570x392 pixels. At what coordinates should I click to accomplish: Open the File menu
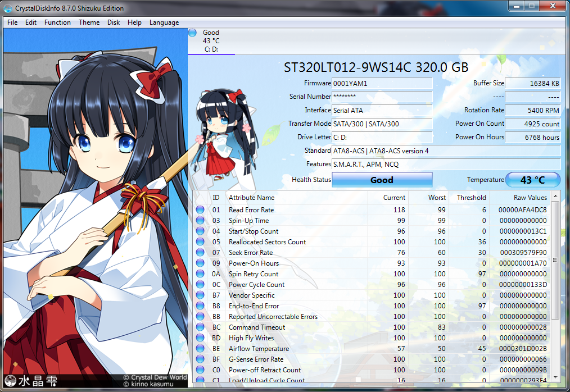[12, 22]
